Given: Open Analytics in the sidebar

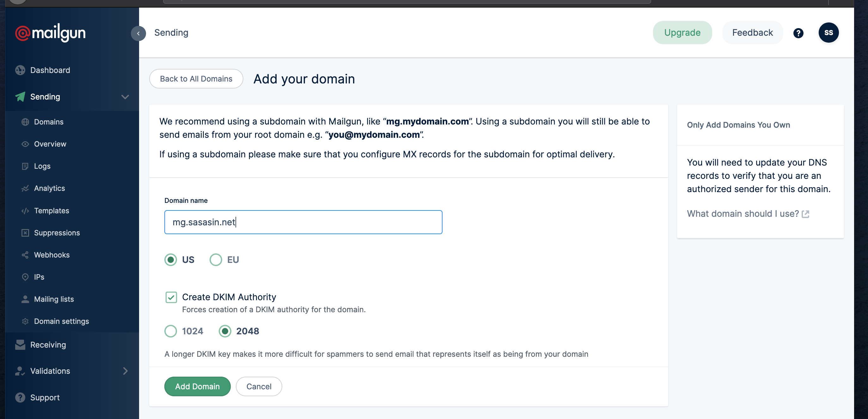Looking at the screenshot, I should pyautogui.click(x=50, y=188).
